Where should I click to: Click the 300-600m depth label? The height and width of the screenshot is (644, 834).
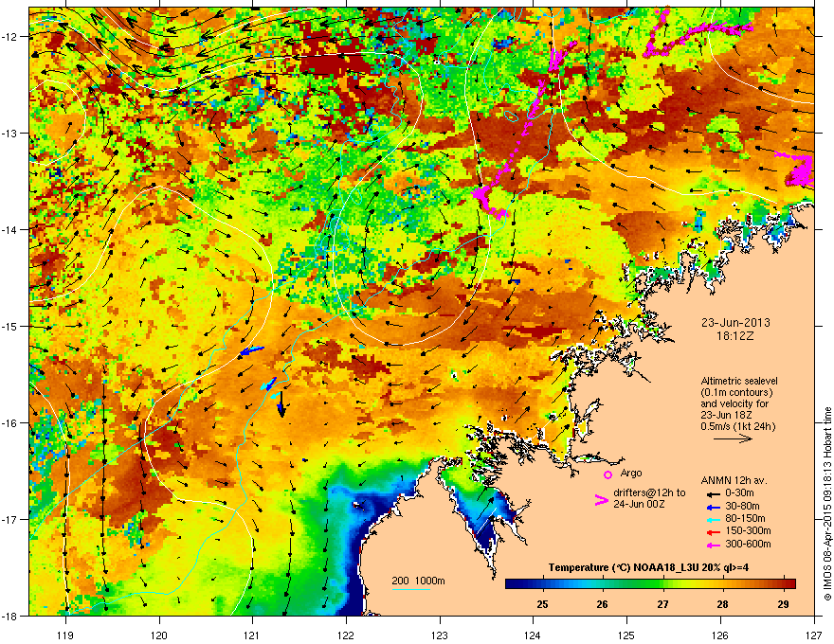pos(748,544)
